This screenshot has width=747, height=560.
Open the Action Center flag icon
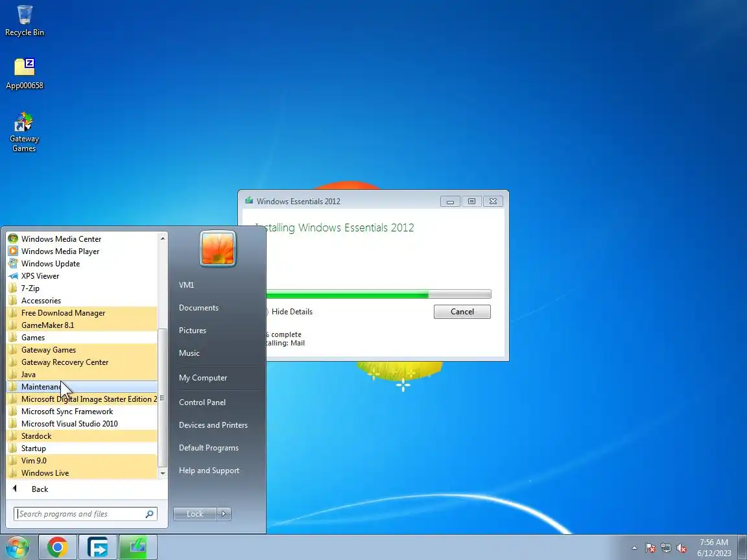650,548
